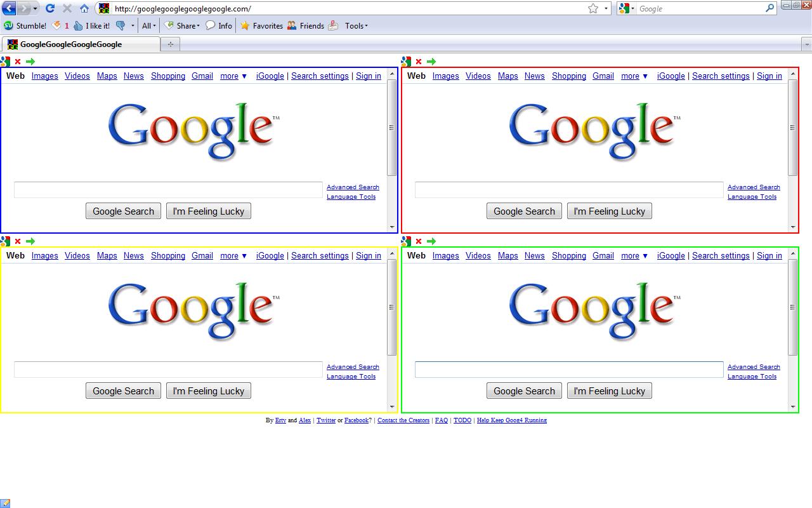
Task: Open Gmail in the yellow-bordered pane
Action: [x=202, y=256]
